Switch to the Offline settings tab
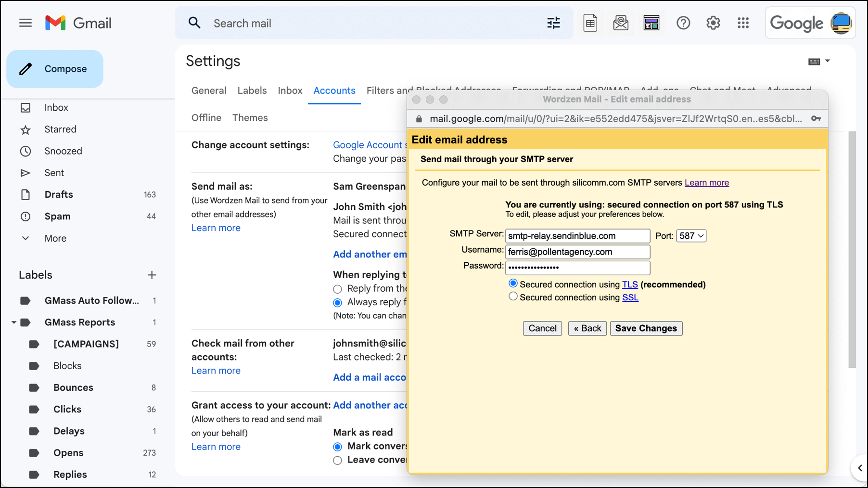868x488 pixels. click(206, 118)
